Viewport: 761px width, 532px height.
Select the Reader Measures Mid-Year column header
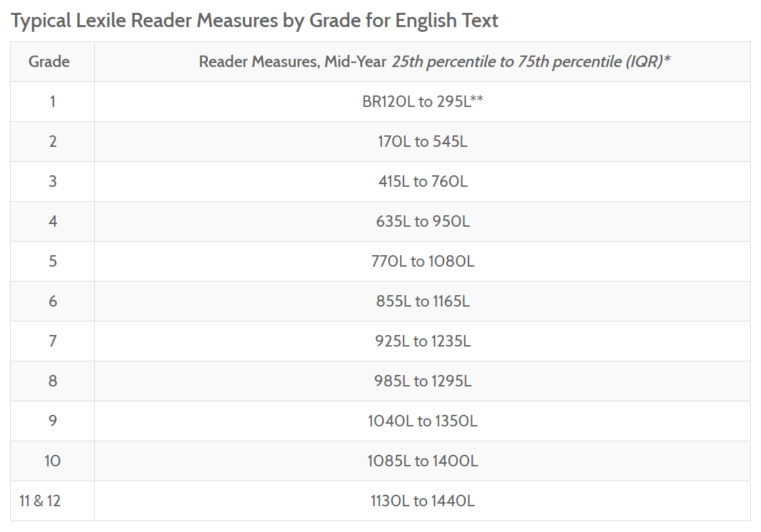pyautogui.click(x=435, y=62)
